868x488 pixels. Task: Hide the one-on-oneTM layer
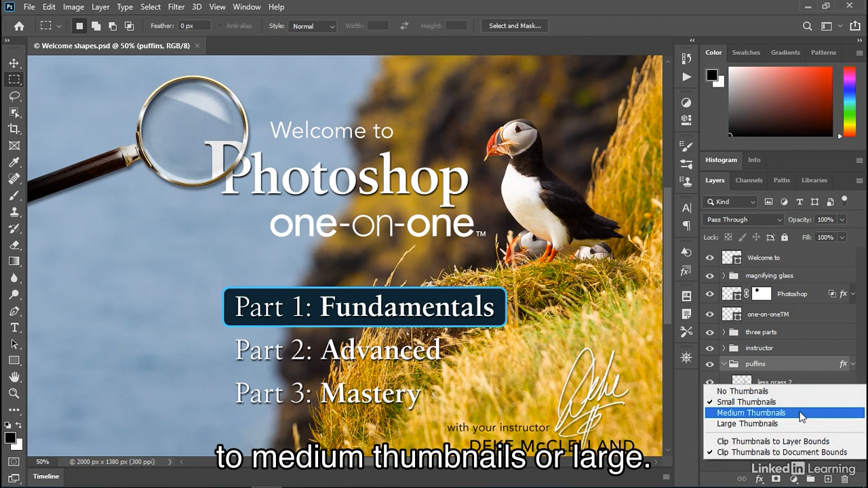tap(709, 314)
